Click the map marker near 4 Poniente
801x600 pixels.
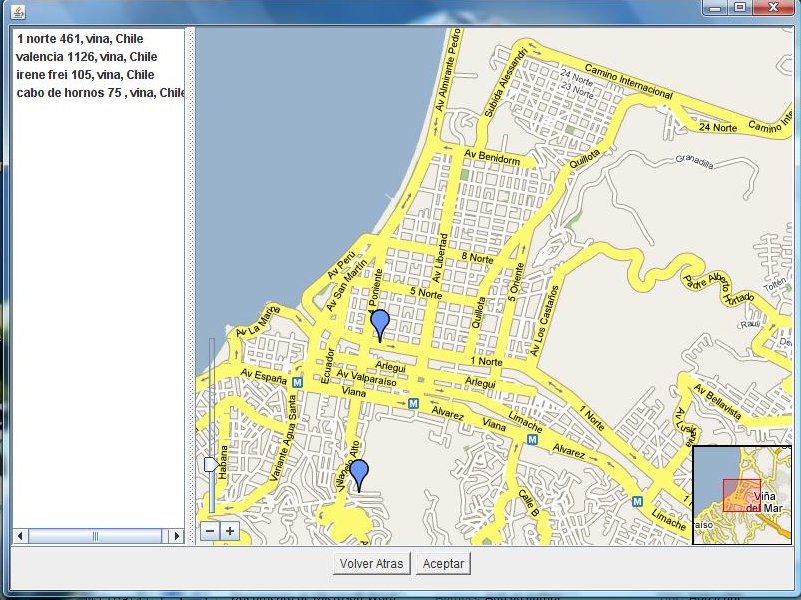pyautogui.click(x=380, y=325)
